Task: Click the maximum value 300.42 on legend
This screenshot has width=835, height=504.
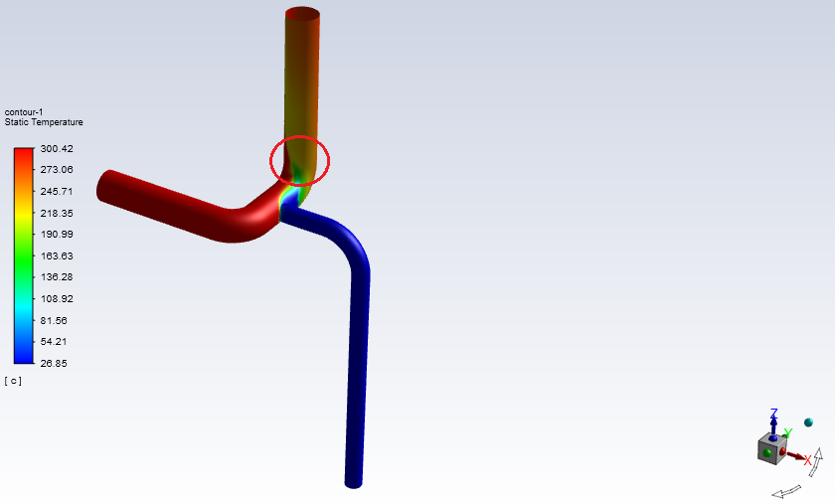Action: click(x=57, y=149)
